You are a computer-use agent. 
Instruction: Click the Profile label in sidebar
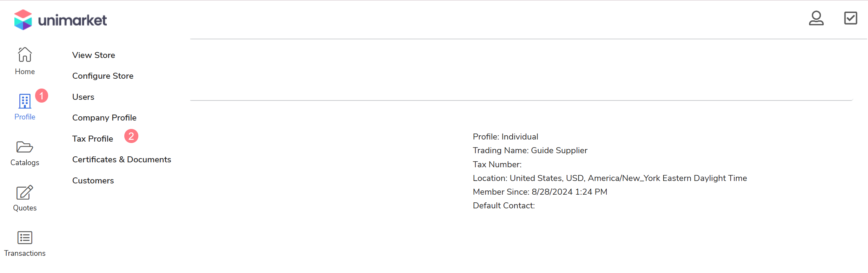25,117
